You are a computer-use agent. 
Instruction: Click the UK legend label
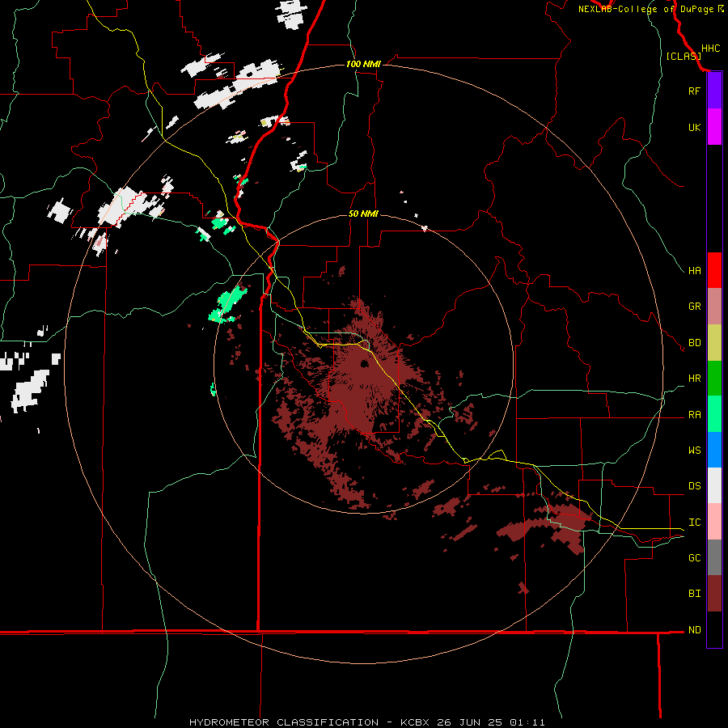(x=694, y=127)
